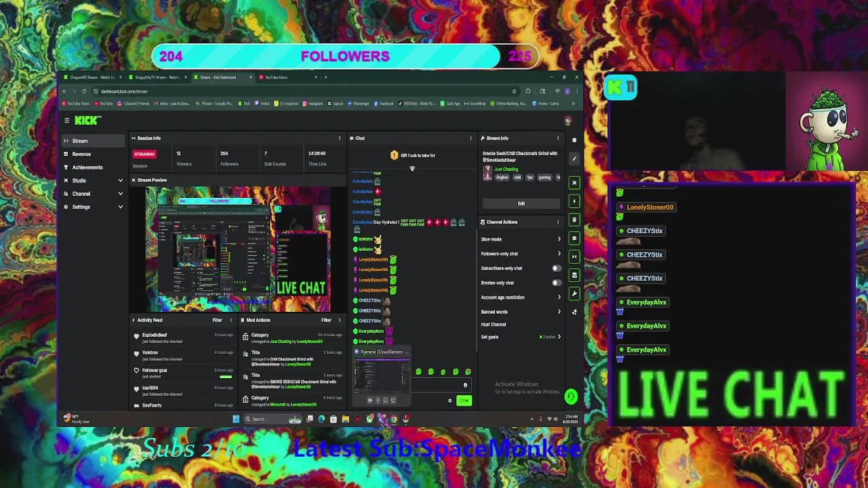Toggle Subscribers-only chat switch
This screenshot has height=488, width=868.
coord(557,268)
